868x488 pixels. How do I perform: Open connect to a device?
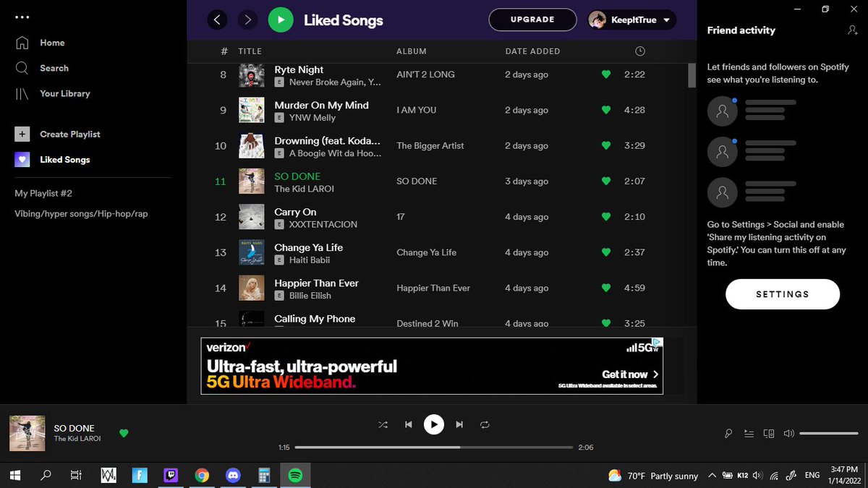click(769, 433)
